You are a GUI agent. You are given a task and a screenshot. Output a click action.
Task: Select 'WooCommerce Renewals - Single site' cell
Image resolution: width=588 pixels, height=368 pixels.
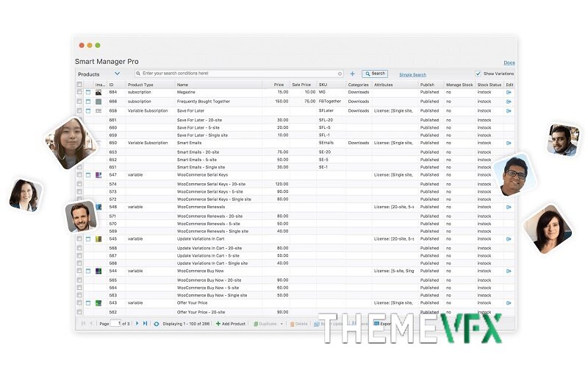(x=212, y=231)
